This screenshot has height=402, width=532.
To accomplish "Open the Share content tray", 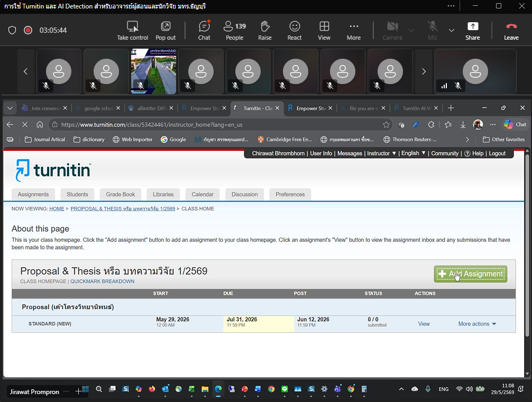I will 473,30.
